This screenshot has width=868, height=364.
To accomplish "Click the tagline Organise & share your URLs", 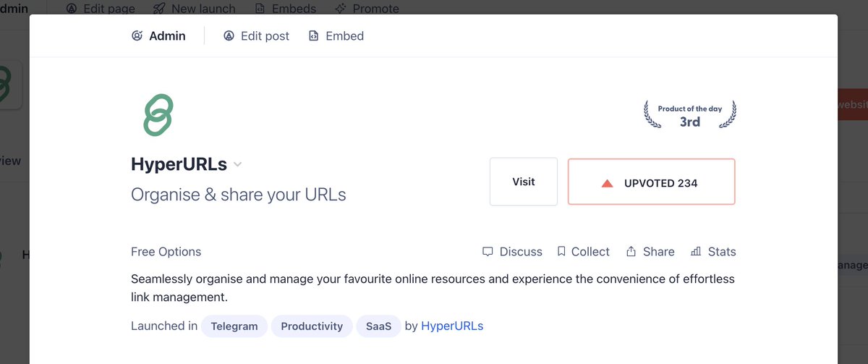I will [x=239, y=195].
